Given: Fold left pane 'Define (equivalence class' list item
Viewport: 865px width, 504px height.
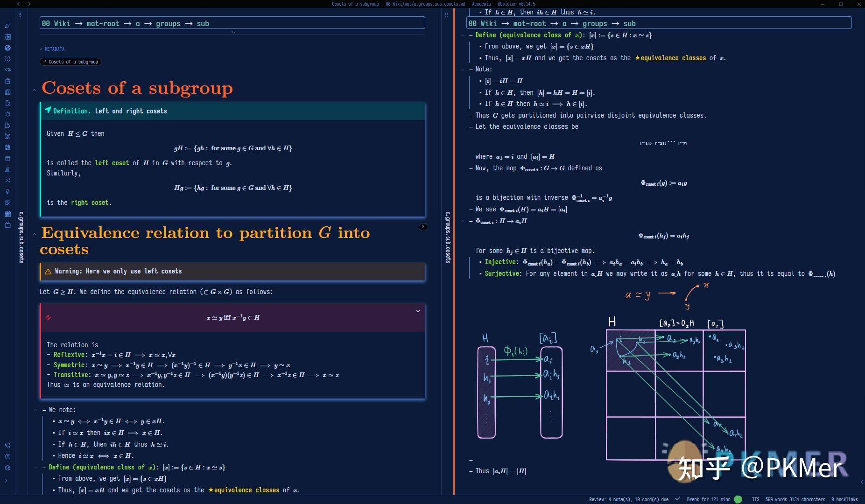Looking at the screenshot, I should click(36, 468).
